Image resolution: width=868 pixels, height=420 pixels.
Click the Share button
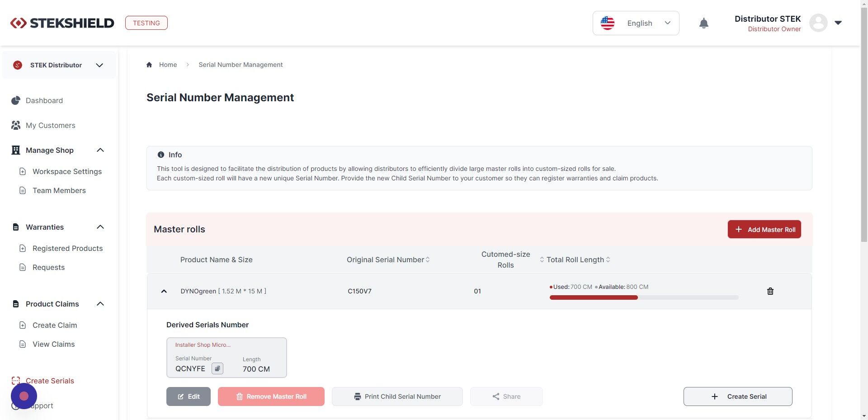tap(506, 396)
